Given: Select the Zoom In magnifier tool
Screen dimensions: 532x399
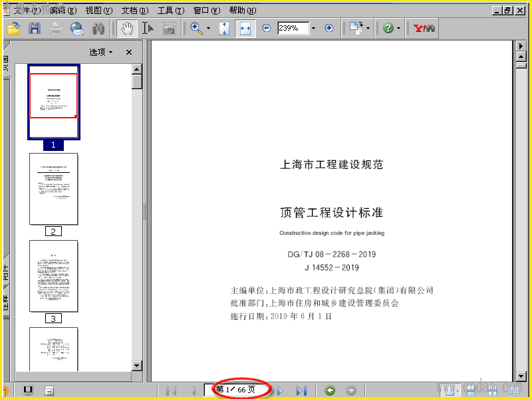Looking at the screenshot, I should 196,29.
